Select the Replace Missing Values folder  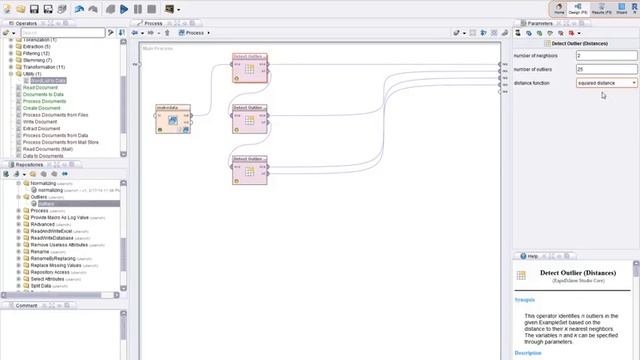[56, 265]
